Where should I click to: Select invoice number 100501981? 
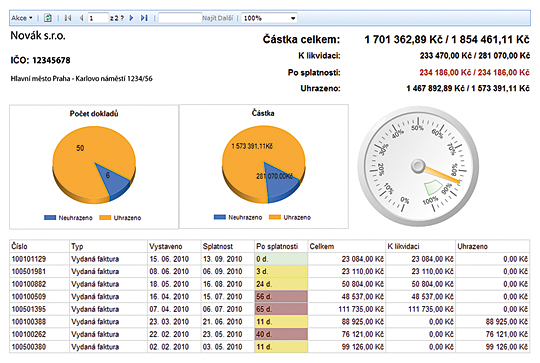[x=29, y=271]
